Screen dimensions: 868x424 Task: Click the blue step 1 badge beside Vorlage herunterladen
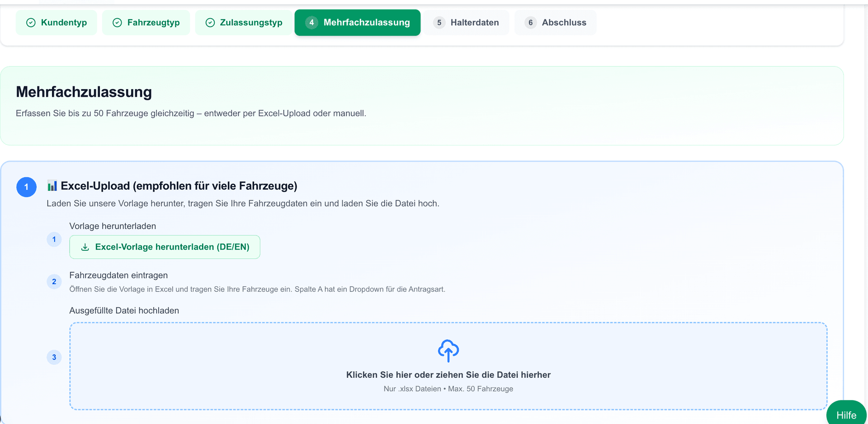54,239
